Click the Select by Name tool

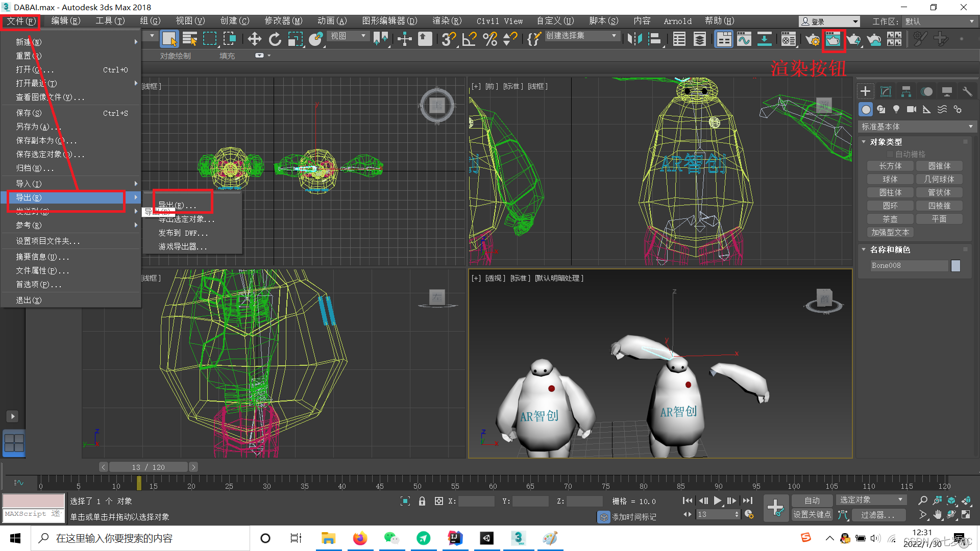point(189,39)
